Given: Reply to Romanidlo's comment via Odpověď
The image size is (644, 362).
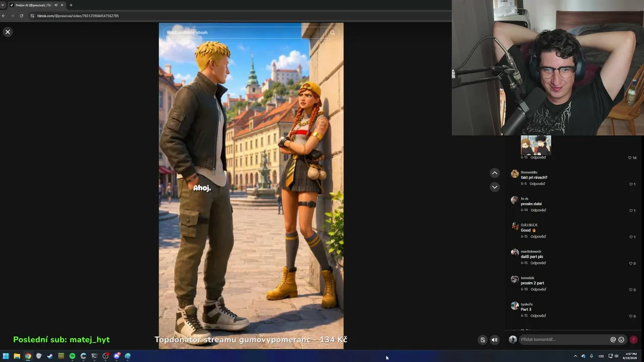Looking at the screenshot, I should pos(537,184).
